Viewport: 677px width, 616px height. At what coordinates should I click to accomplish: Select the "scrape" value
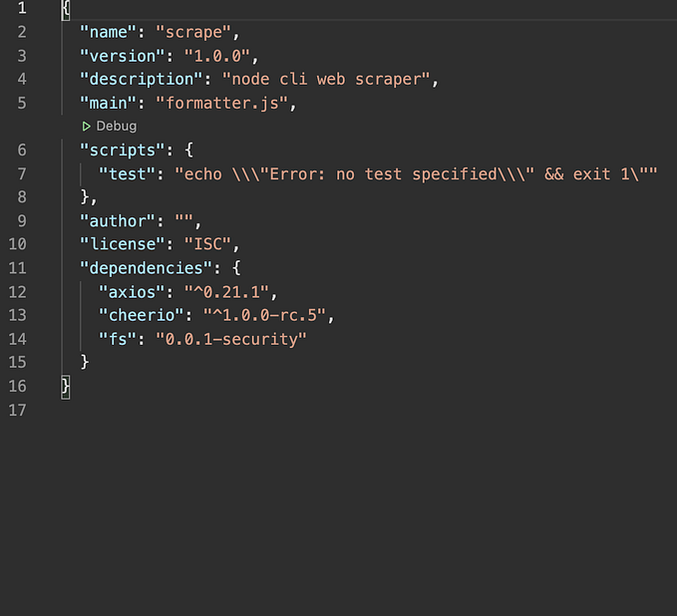pos(193,32)
